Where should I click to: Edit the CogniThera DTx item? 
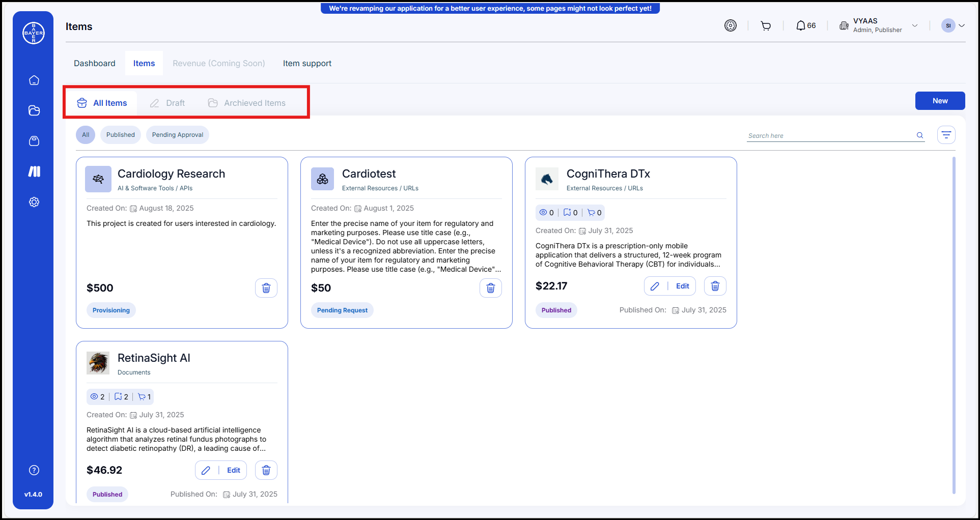[670, 286]
